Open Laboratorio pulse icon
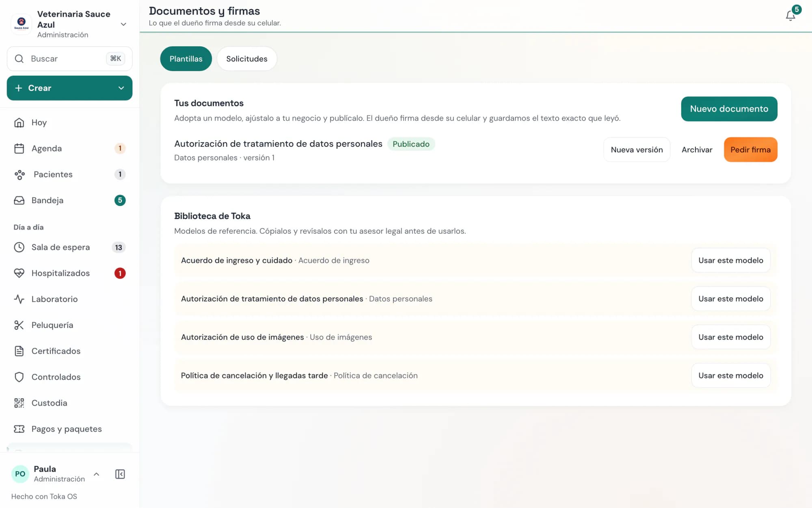Image resolution: width=812 pixels, height=508 pixels. 19,299
